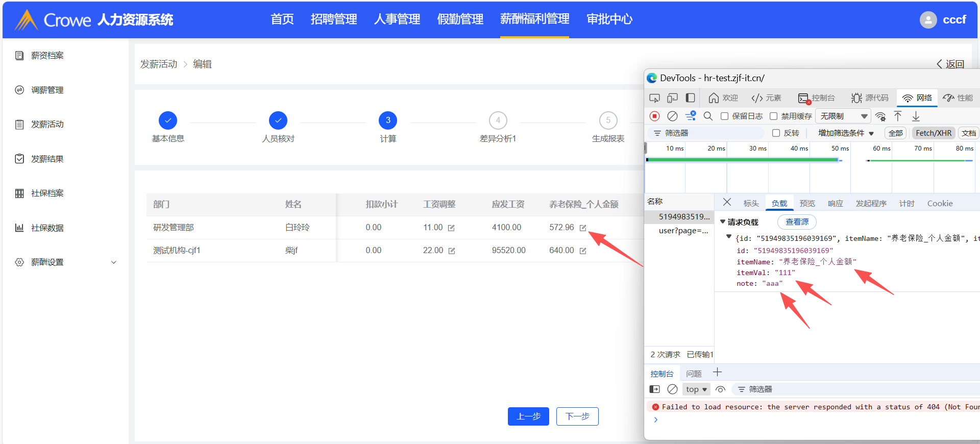Click the 查看源 button

[797, 222]
